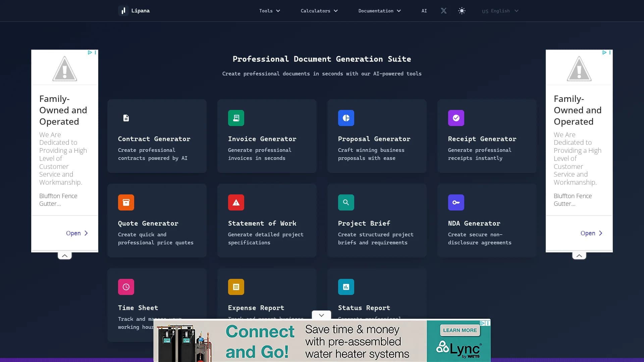
Task: Open the US English language selector
Action: tap(500, 11)
